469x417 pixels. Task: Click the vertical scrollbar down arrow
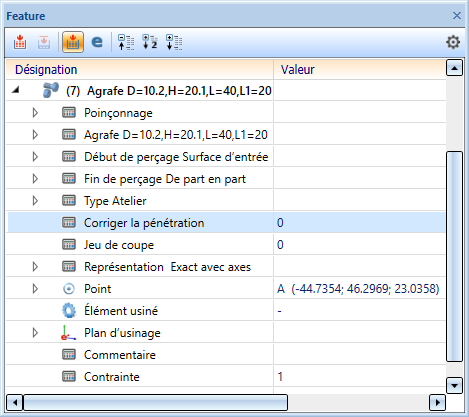coord(454,386)
